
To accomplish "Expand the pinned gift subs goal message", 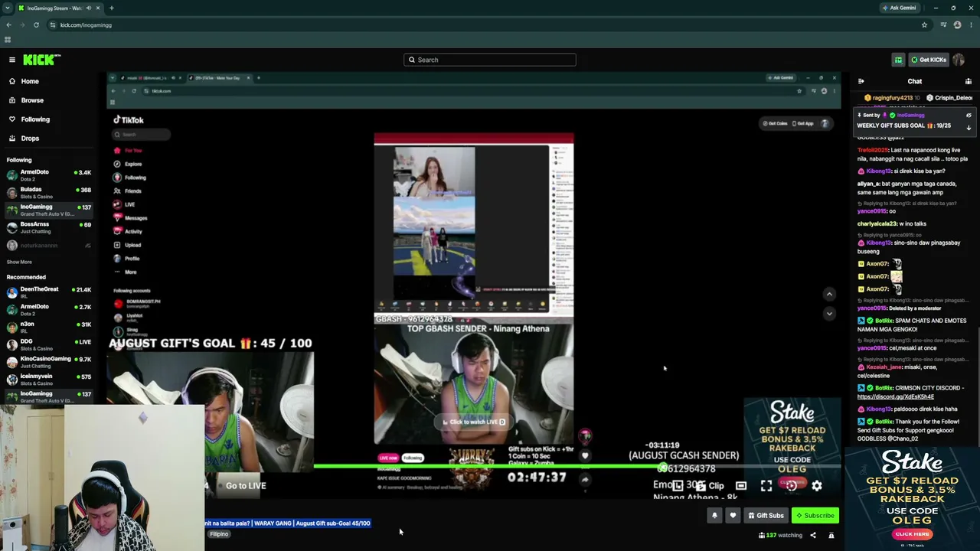I will tap(969, 127).
